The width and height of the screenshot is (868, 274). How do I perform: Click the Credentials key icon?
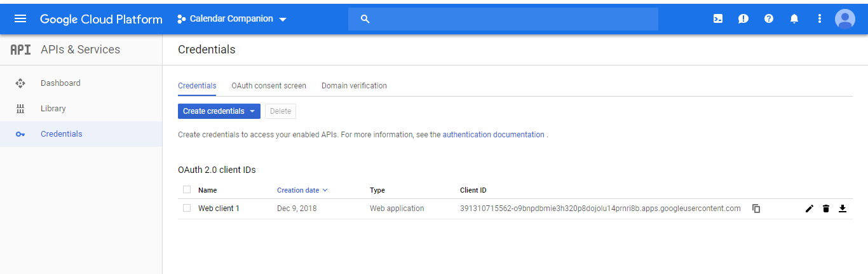(x=20, y=134)
